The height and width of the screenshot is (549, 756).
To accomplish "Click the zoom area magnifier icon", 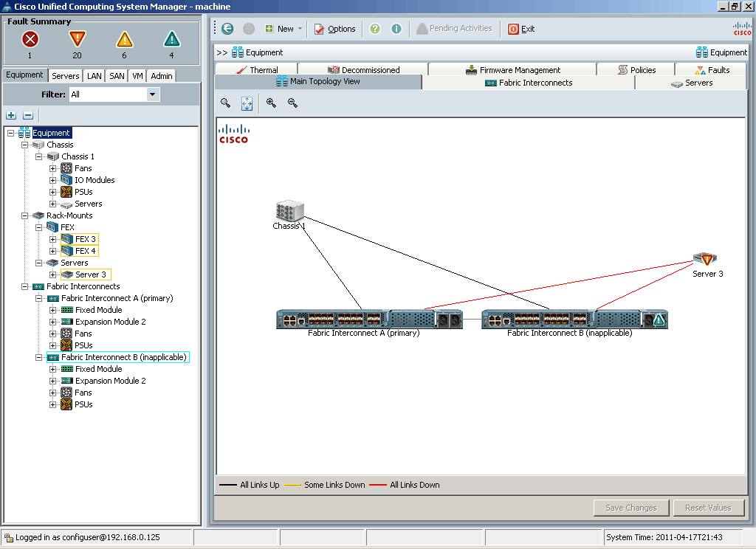I will 225,103.
